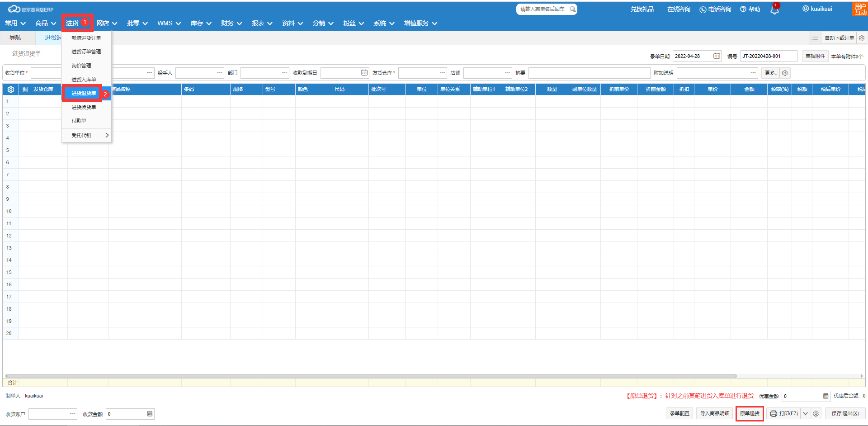This screenshot has width=868, height=426.
Task: Click the 录单配置 button
Action: pyautogui.click(x=679, y=414)
